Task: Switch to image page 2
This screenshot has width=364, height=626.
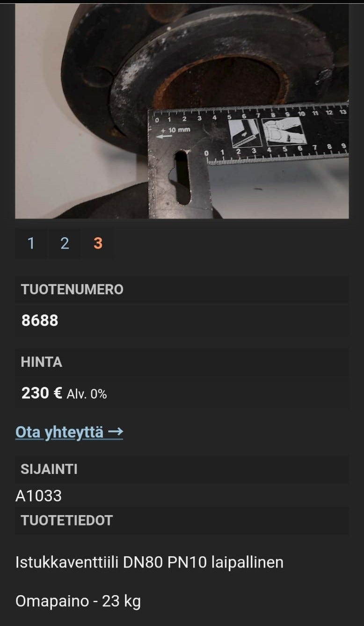Action: tap(65, 243)
